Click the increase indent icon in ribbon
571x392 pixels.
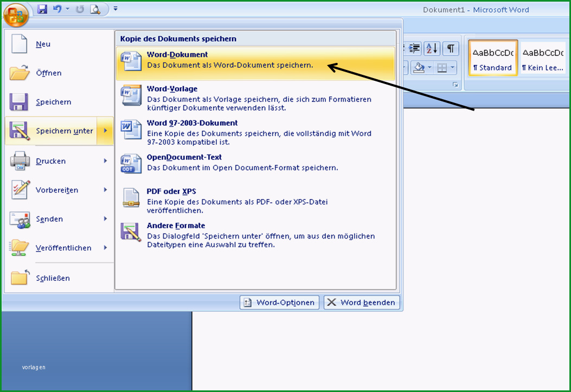[414, 48]
